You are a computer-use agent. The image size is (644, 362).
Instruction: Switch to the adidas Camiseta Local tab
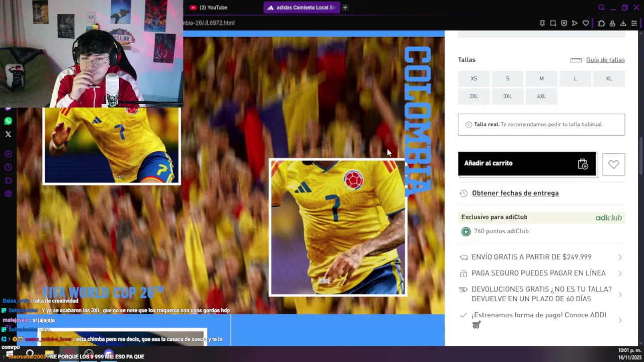coord(301,8)
